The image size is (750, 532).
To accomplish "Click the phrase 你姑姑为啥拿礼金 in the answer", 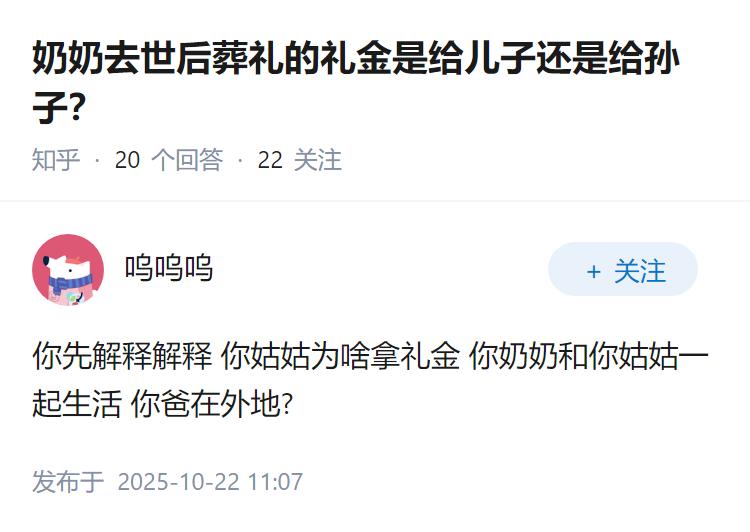I will click(x=340, y=355).
